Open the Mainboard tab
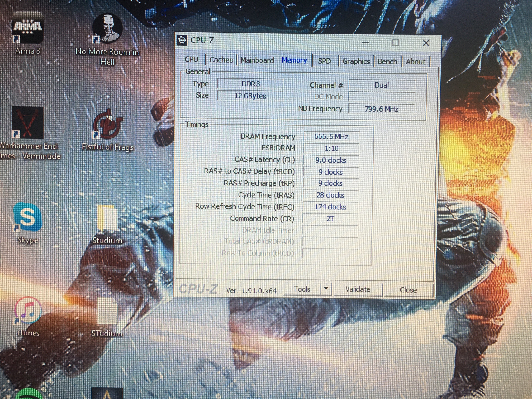 coord(257,60)
